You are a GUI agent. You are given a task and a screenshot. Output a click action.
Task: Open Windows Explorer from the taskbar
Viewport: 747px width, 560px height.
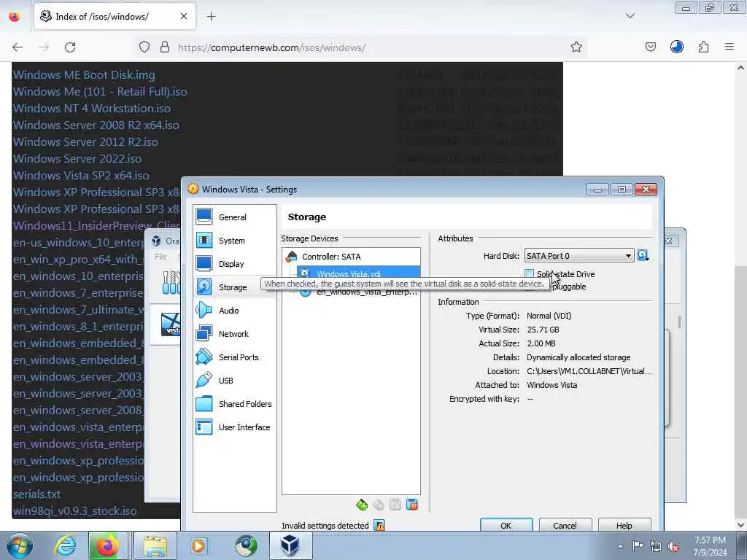click(x=155, y=545)
